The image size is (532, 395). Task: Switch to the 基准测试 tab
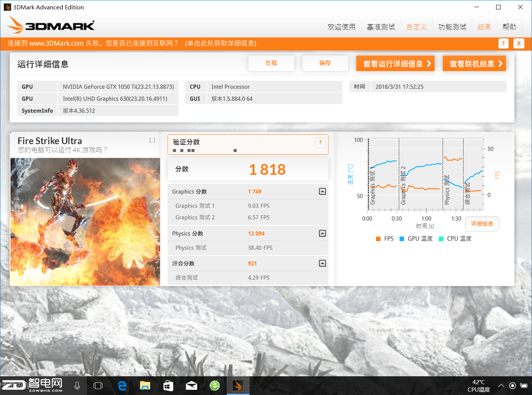pos(381,27)
